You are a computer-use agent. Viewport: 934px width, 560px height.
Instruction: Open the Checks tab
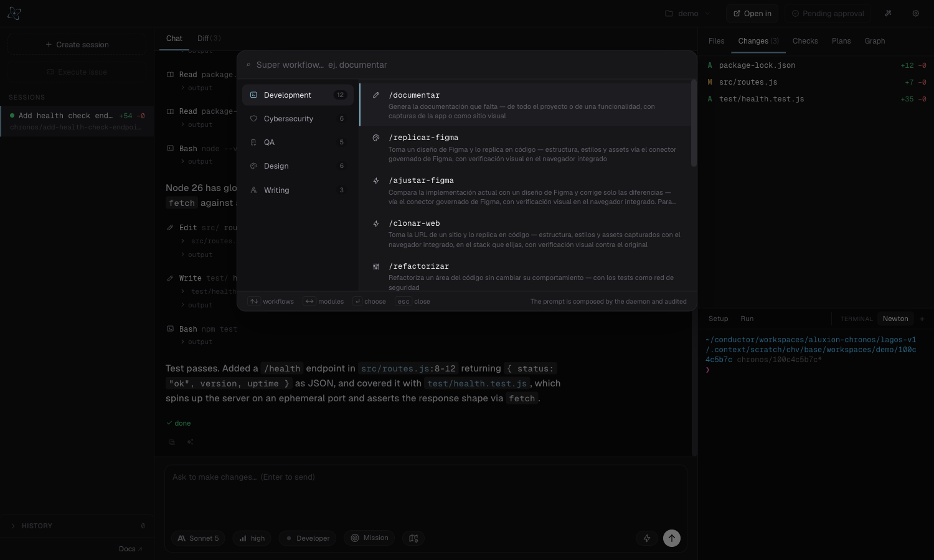805,41
